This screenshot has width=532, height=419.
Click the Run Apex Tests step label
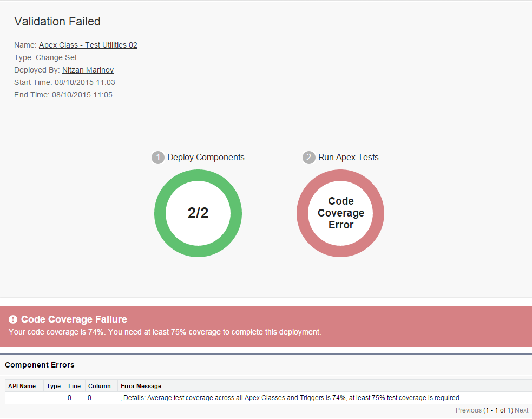(349, 158)
